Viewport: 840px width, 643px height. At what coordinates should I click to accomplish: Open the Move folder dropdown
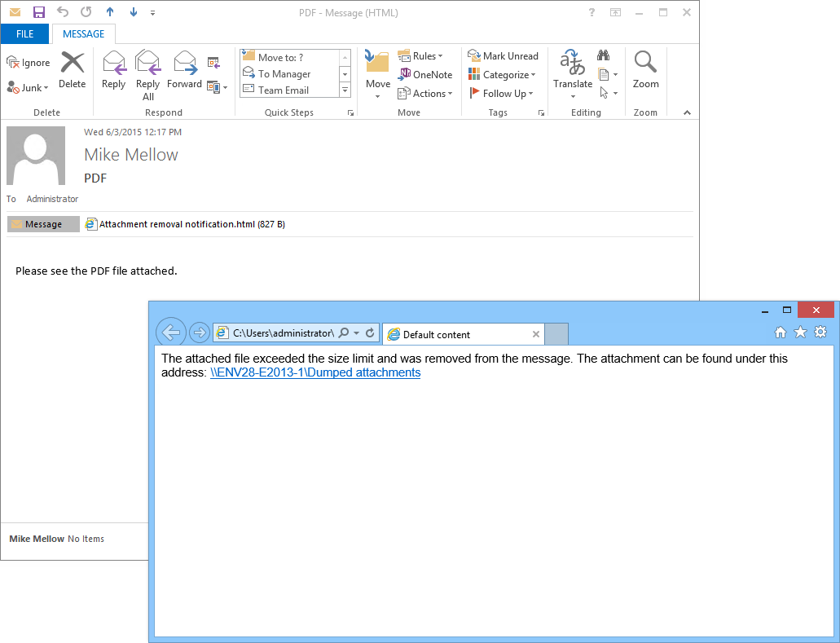click(x=378, y=74)
